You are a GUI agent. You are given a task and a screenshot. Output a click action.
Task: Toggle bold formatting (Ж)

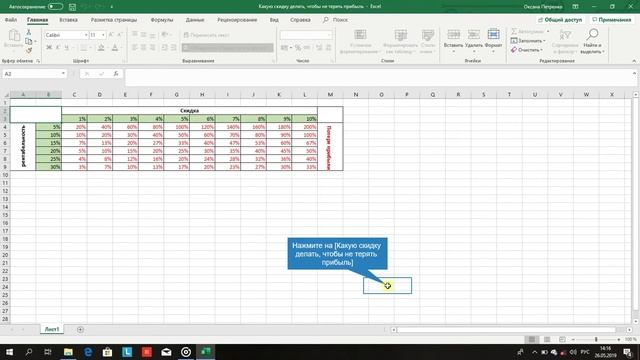[x=49, y=48]
